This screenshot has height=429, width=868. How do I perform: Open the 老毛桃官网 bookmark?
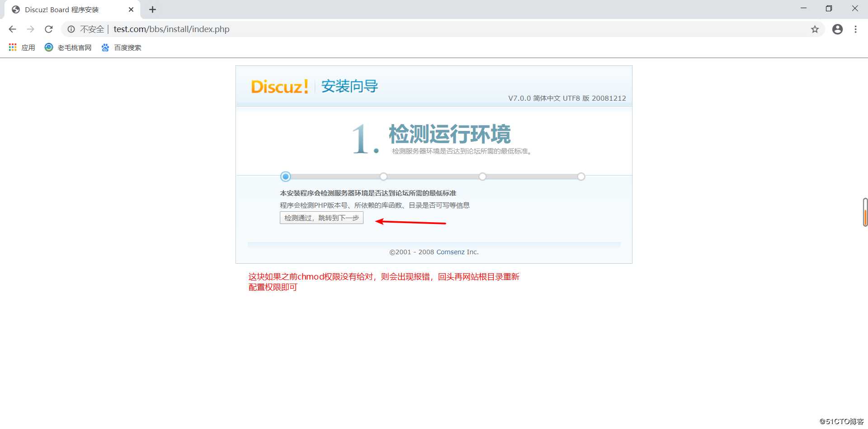click(x=68, y=47)
